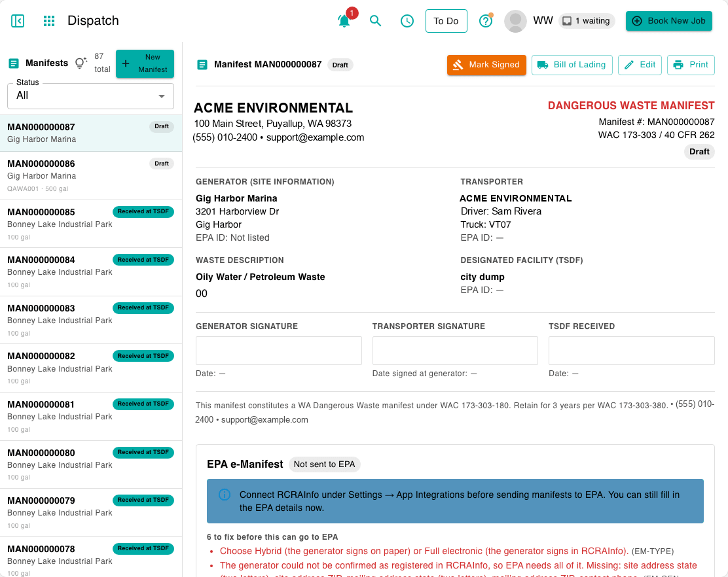Click the TSDF Received box
Screen dimensions: 728x577
631,351
